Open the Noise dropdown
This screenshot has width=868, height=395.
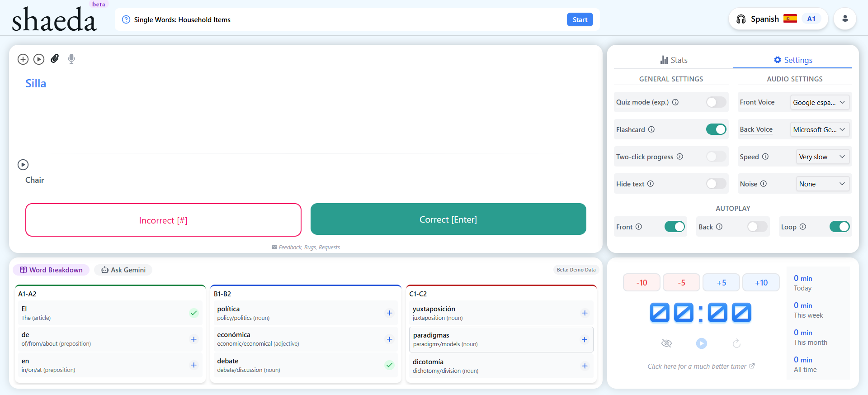(x=822, y=184)
